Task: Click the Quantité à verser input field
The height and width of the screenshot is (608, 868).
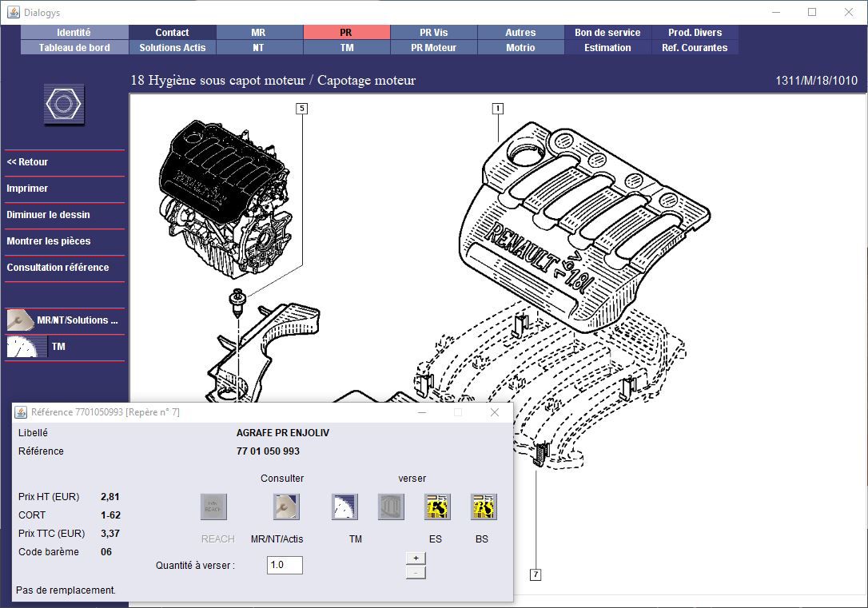Action: (285, 565)
